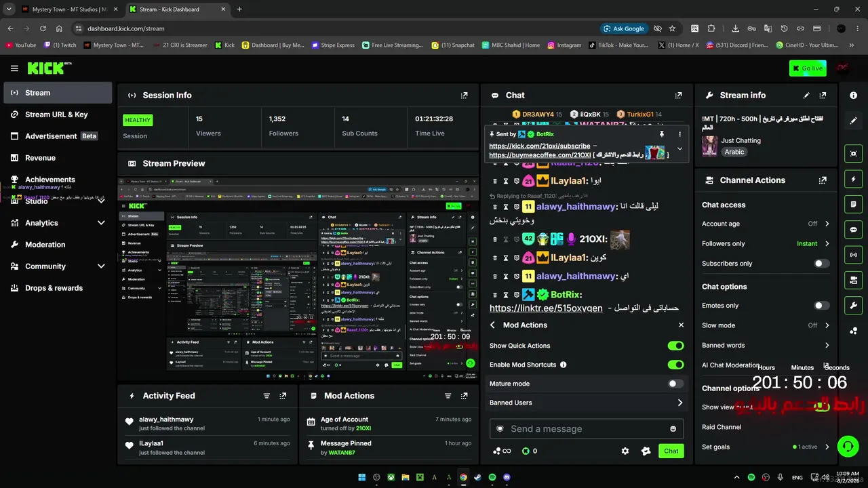Pop out the Channel Actions panel
This screenshot has height=488, width=868.
[x=823, y=180]
